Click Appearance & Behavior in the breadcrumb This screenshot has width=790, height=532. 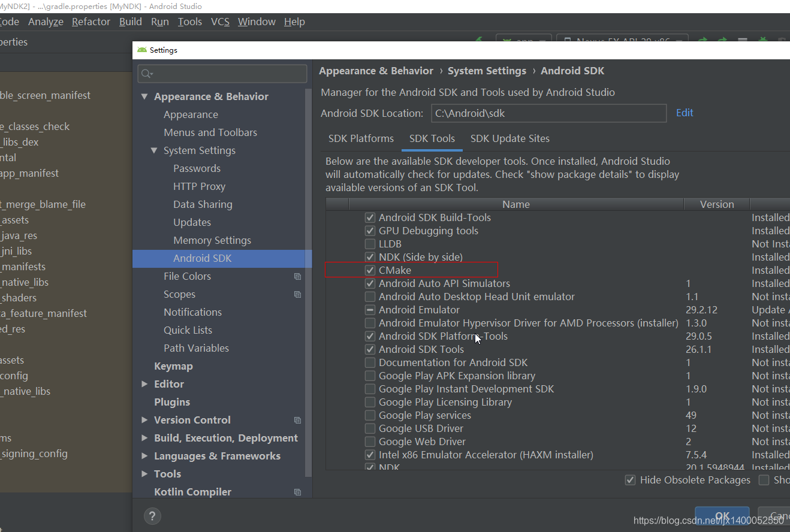[x=376, y=71]
